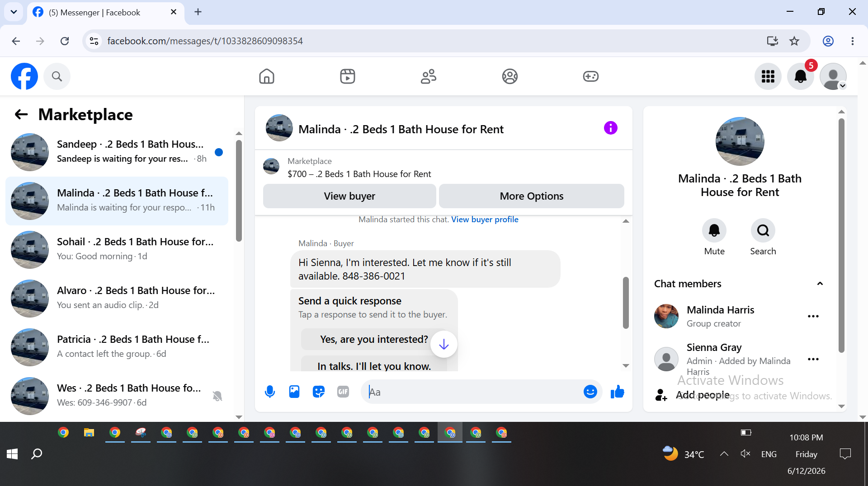
Task: Open the Friends icon
Action: (429, 76)
